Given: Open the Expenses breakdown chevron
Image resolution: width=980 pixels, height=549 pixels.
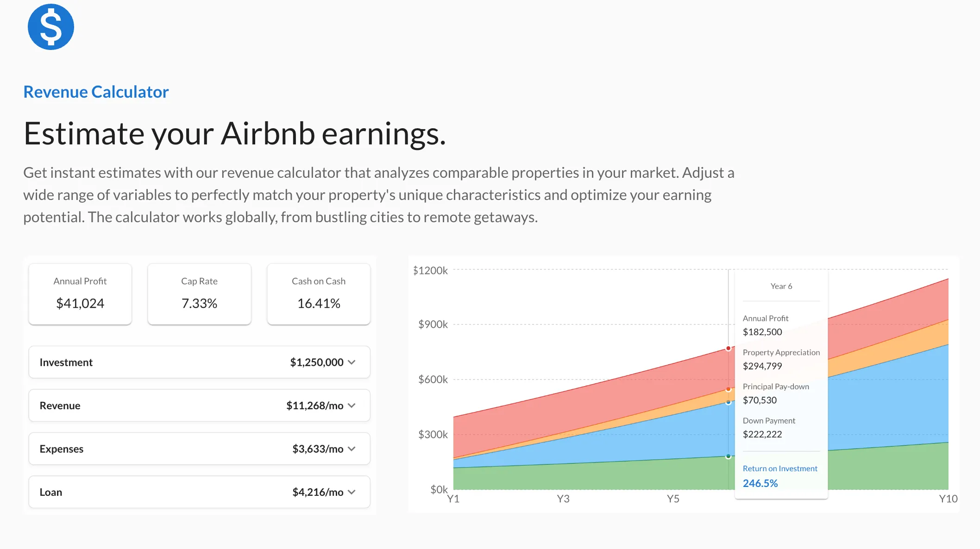Looking at the screenshot, I should point(352,449).
